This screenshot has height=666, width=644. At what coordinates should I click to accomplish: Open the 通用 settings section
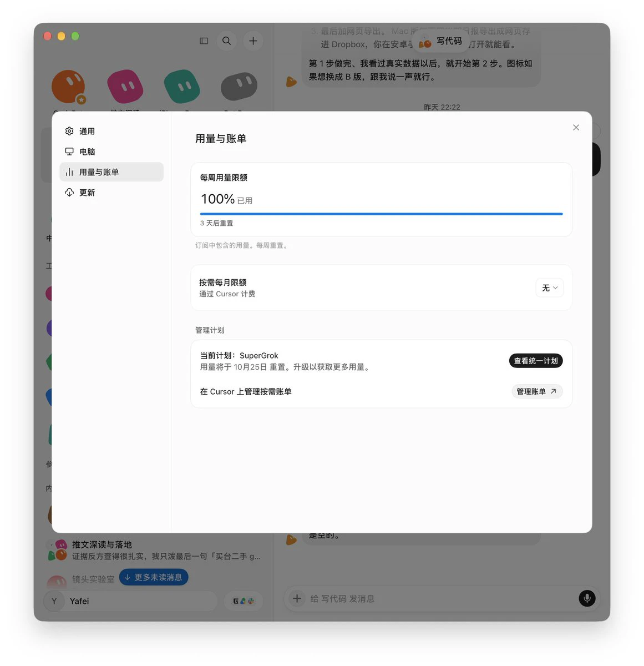click(111, 132)
